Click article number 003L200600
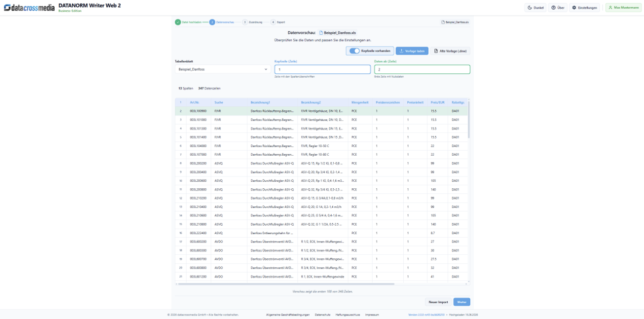The image size is (644, 319). (198, 181)
